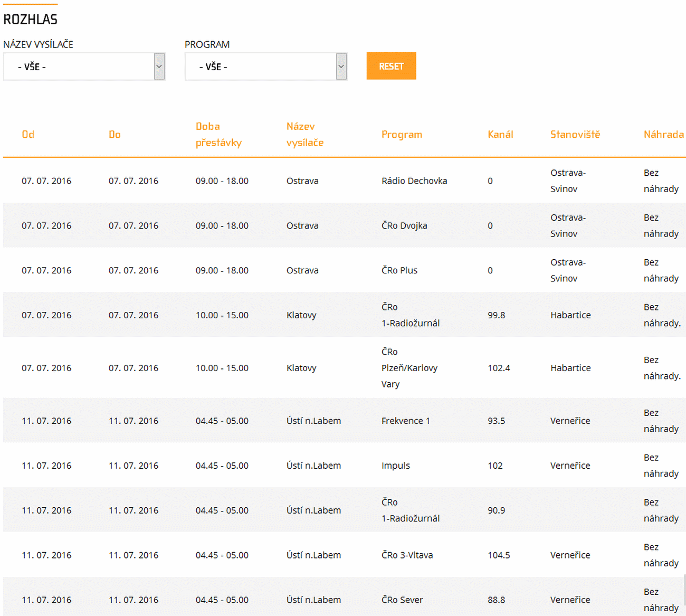Click the Program column header
The image size is (686, 616).
coord(402,135)
